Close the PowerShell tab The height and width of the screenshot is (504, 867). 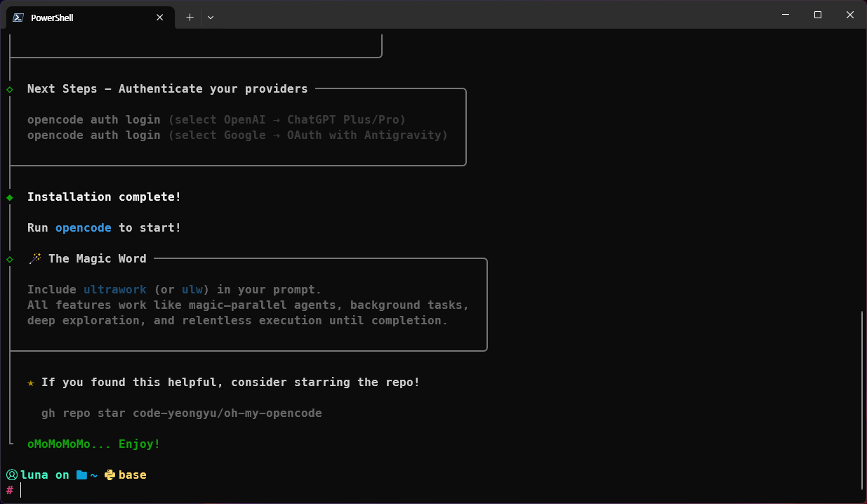tap(160, 18)
